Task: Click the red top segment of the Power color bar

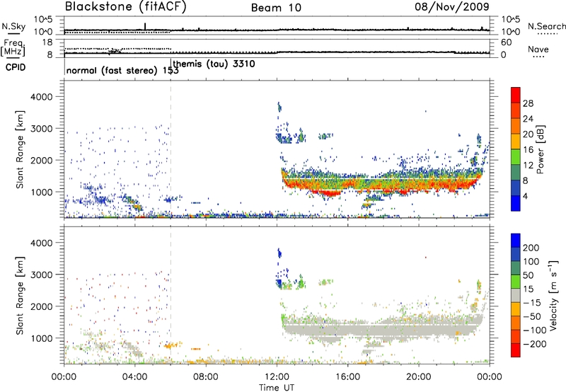Action: click(516, 95)
